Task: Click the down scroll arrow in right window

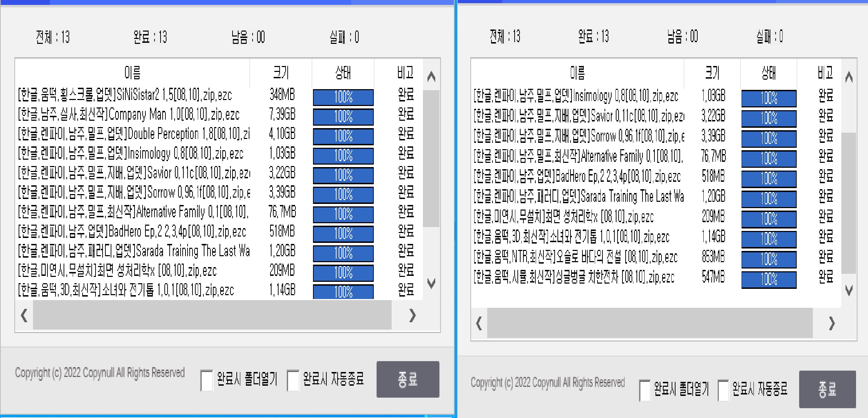Action: tap(849, 291)
